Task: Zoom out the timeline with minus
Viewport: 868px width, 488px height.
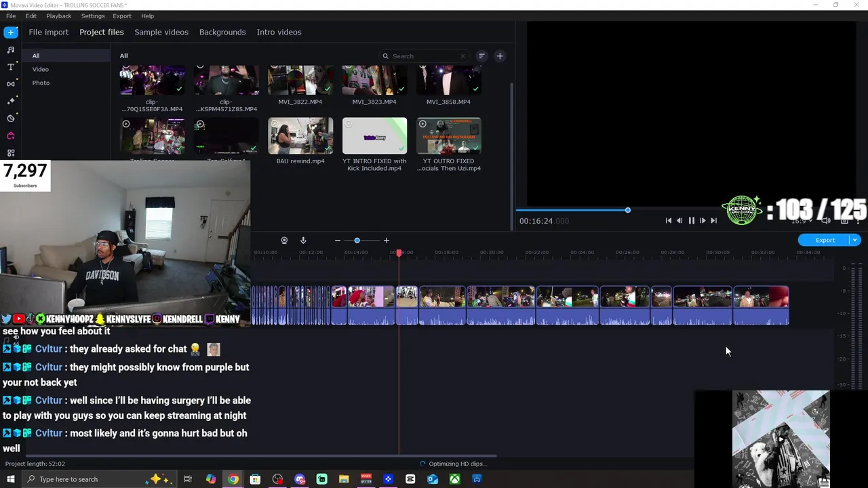Action: tap(337, 241)
